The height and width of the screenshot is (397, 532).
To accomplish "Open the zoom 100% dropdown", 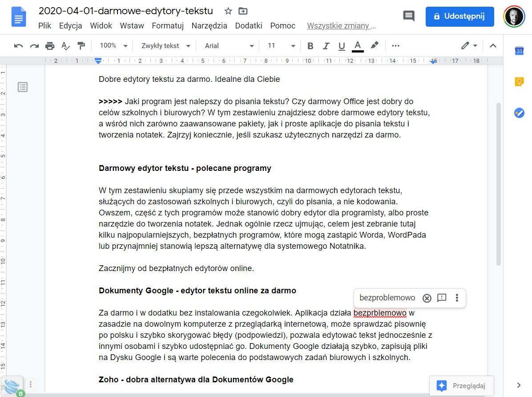I will pyautogui.click(x=113, y=45).
